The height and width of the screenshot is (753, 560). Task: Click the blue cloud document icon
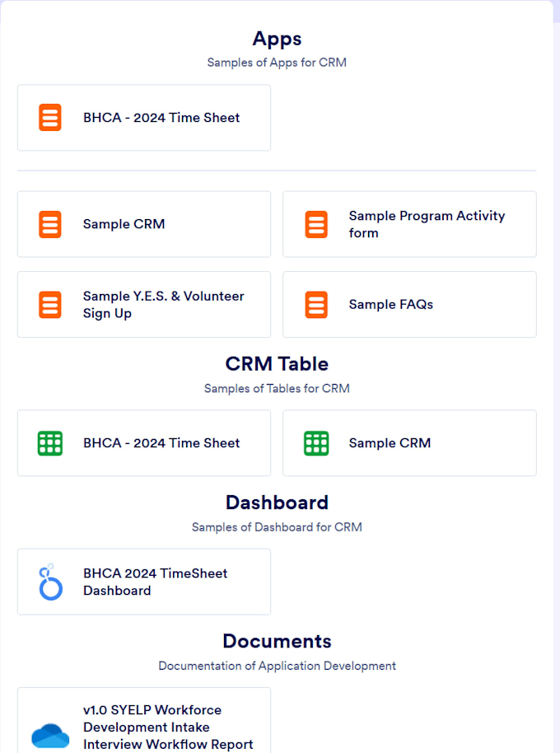pos(50,733)
